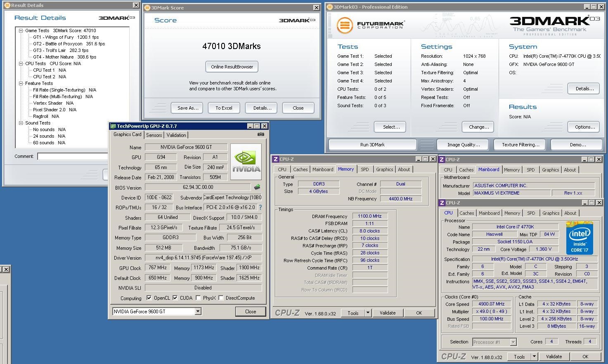The width and height of the screenshot is (608, 364).
Task: Open the Tools dropdown arrow in CPU-Z CPU window
Action: (534, 357)
